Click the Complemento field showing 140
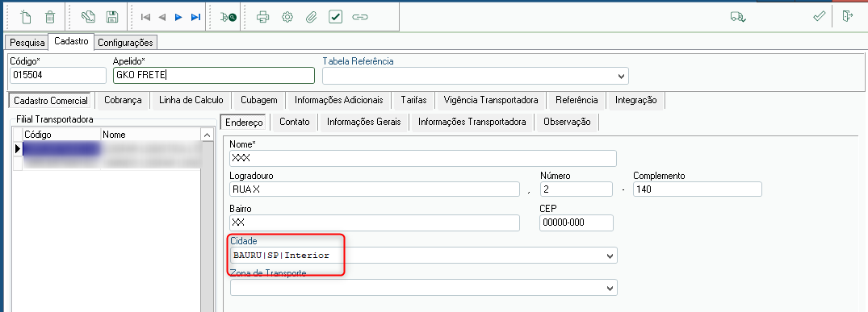This screenshot has width=868, height=312. point(698,189)
